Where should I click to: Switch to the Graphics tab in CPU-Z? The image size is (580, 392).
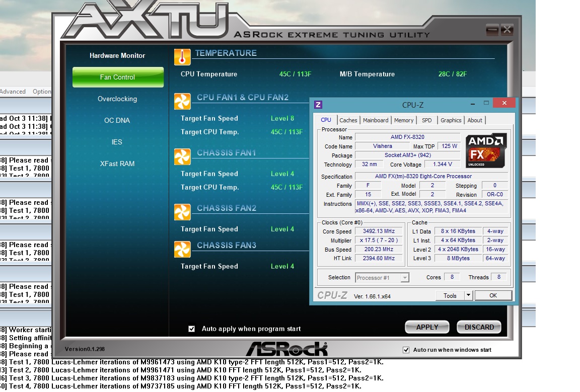(451, 120)
